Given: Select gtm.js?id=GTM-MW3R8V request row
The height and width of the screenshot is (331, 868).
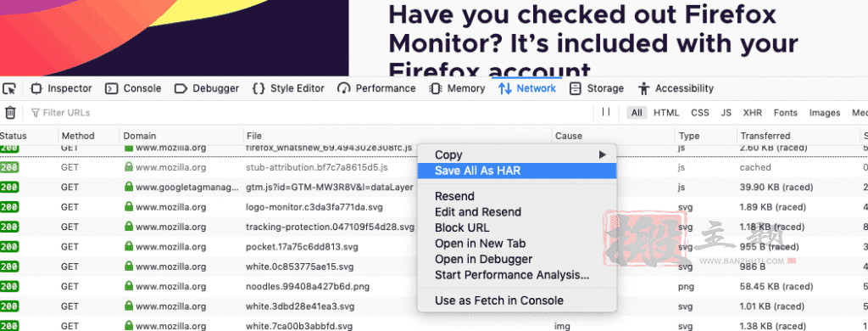Looking at the screenshot, I should pyautogui.click(x=330, y=188).
